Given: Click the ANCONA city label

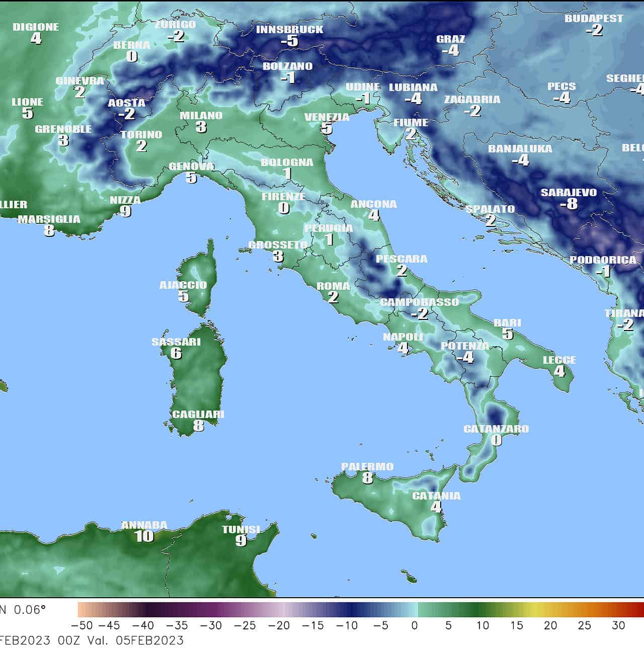Looking at the screenshot, I should [374, 204].
